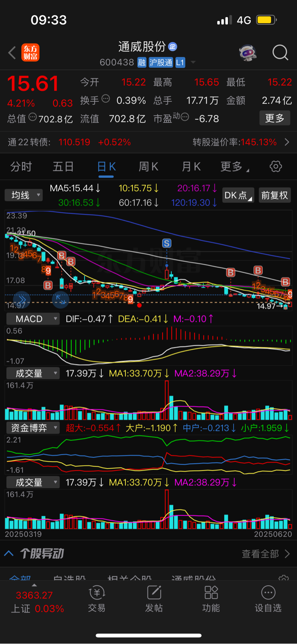
Task: Tap the 更多 quote details button
Action: click(275, 118)
